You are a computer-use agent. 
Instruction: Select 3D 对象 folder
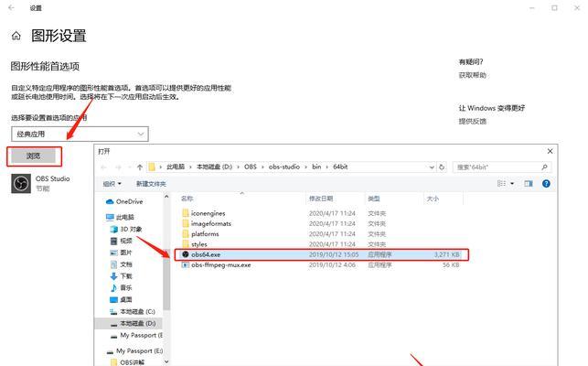point(125,229)
